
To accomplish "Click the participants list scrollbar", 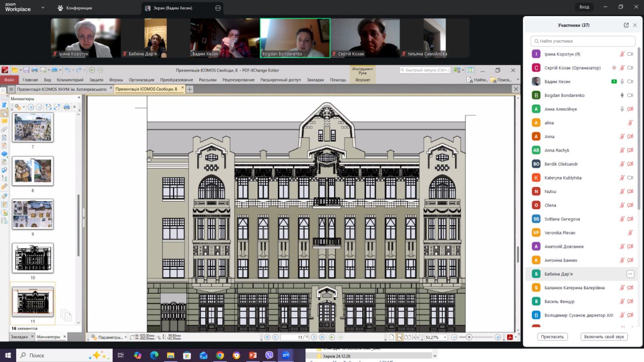I will [x=639, y=130].
